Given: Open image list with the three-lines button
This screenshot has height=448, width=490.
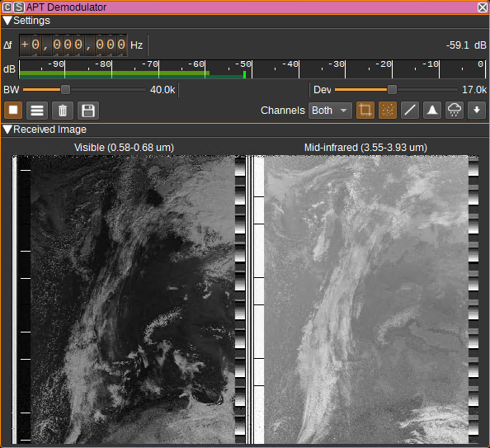Looking at the screenshot, I should tap(37, 111).
